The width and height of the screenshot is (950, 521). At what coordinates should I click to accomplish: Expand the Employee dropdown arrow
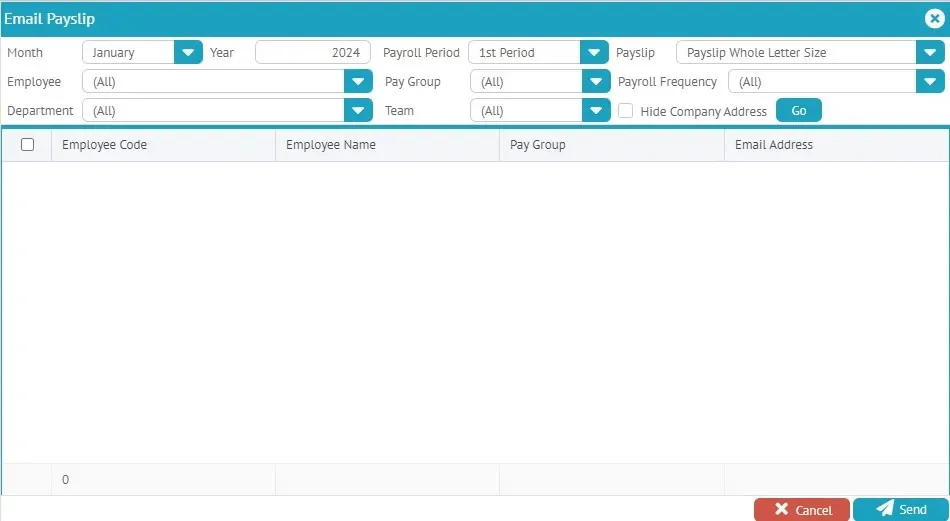358,81
